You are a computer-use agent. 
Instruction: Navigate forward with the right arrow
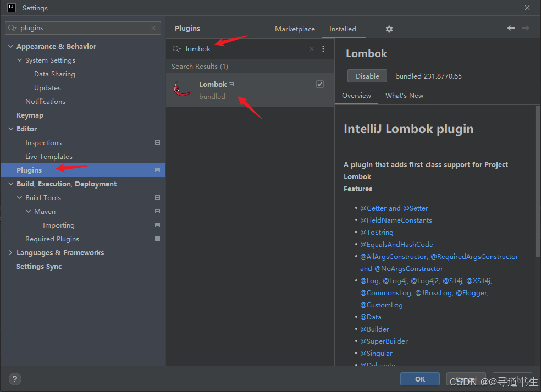click(x=526, y=28)
